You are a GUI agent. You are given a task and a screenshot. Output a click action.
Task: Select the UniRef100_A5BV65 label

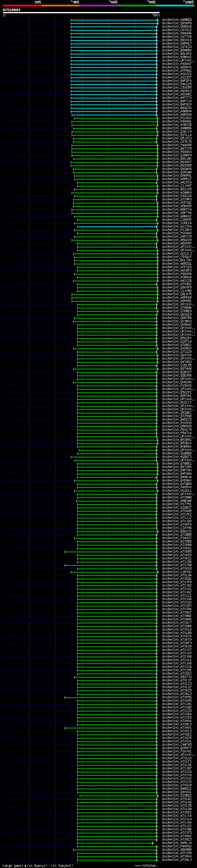[x=176, y=206]
